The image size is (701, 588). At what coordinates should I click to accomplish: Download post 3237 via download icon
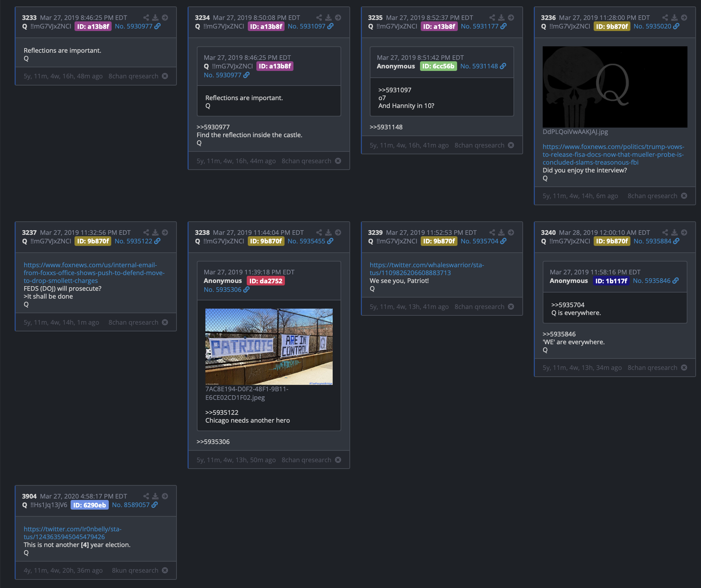(155, 232)
